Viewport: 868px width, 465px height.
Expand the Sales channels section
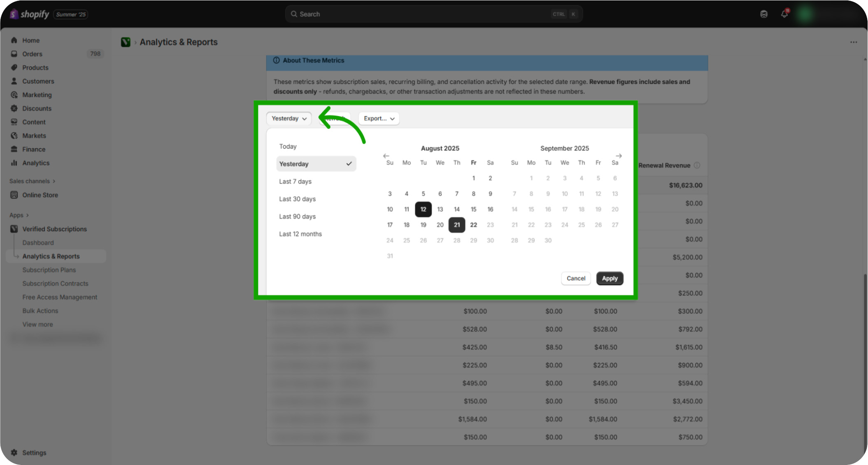click(x=32, y=181)
